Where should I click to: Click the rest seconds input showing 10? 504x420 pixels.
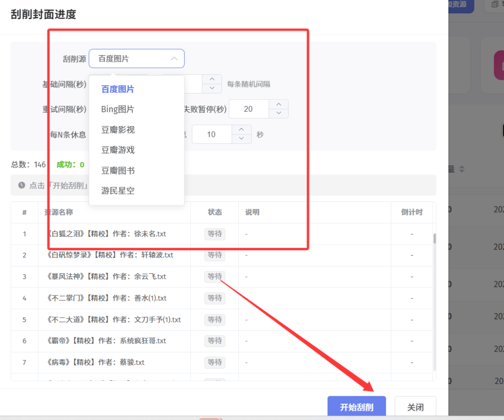click(212, 134)
